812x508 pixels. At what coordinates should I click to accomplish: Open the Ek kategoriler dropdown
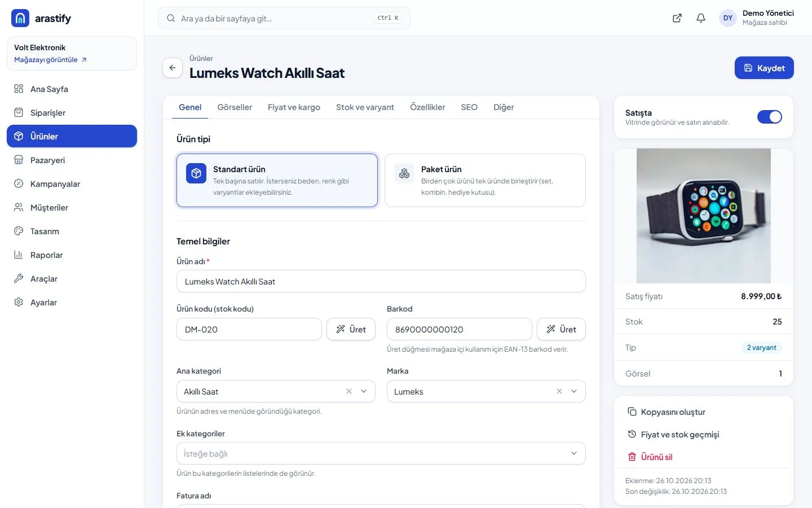tap(381, 453)
